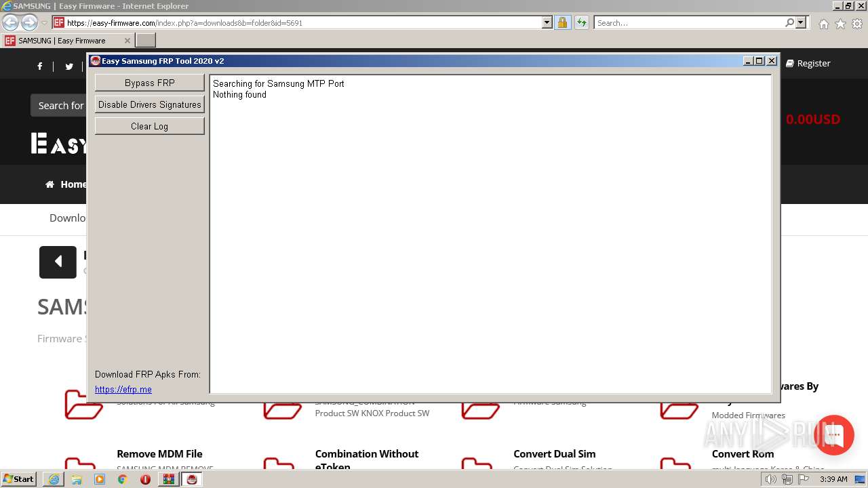Click the 0.00USD cart total

pyautogui.click(x=813, y=119)
